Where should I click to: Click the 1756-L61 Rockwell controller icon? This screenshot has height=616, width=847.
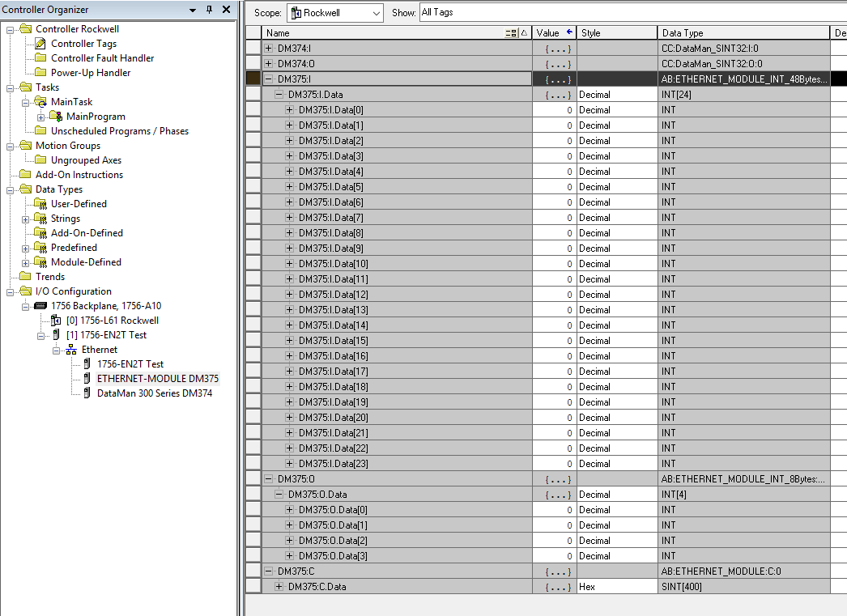point(57,321)
